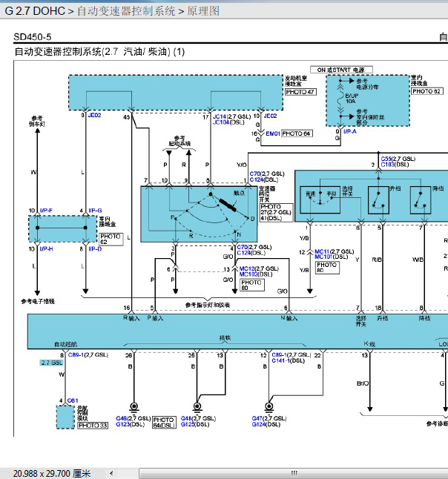Image resolution: width=448 pixels, height=479 pixels.
Task: Click the 参考指示灯和仪表 reference label
Action: tap(208, 305)
